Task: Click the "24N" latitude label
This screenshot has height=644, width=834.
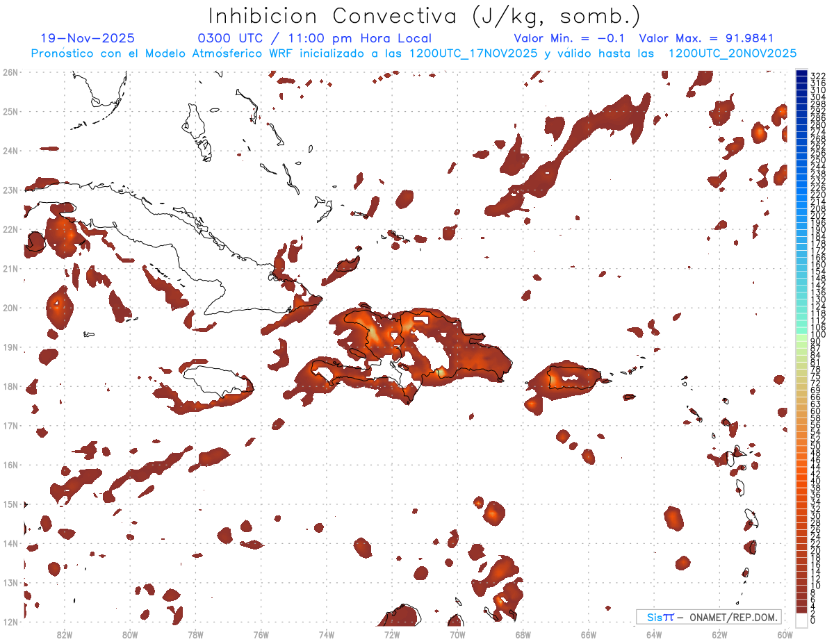Action: coord(10,151)
